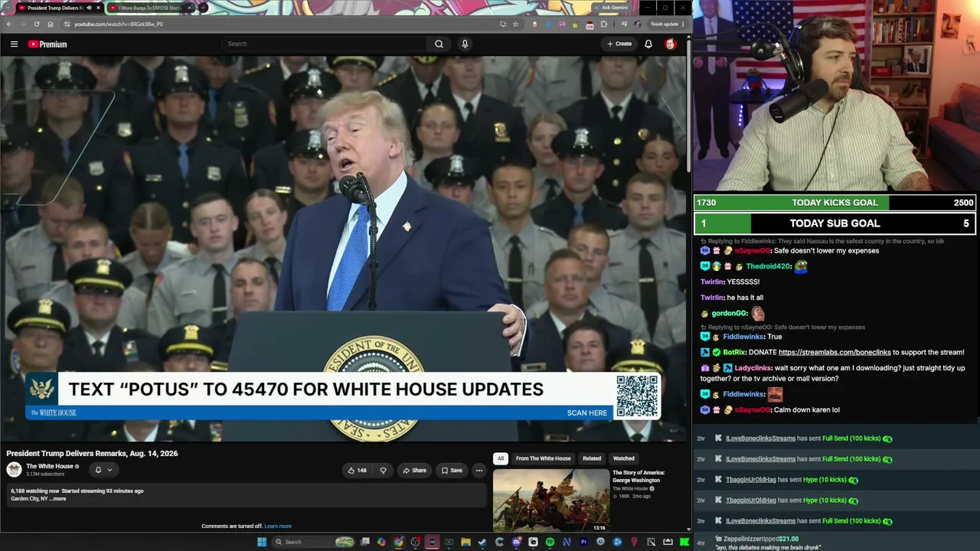Open the Learn more comments link
Image resolution: width=980 pixels, height=551 pixels.
click(278, 527)
